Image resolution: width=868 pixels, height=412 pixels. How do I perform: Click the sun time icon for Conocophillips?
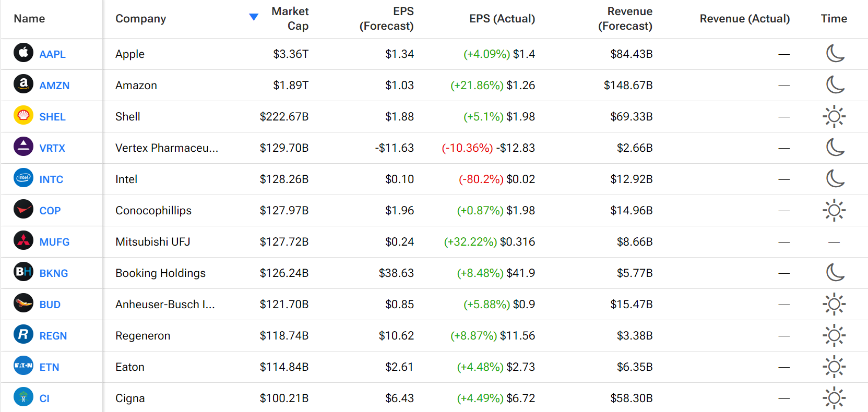point(834,210)
